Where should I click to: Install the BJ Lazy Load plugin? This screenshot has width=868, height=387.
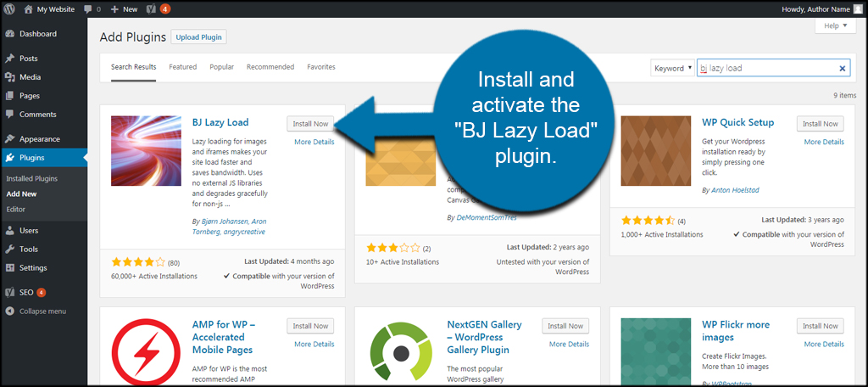pos(310,124)
